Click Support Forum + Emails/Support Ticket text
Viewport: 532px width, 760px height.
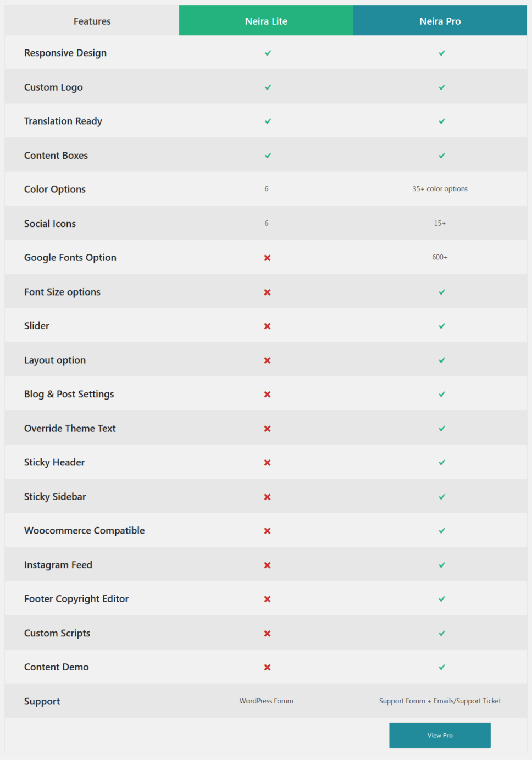(x=440, y=701)
